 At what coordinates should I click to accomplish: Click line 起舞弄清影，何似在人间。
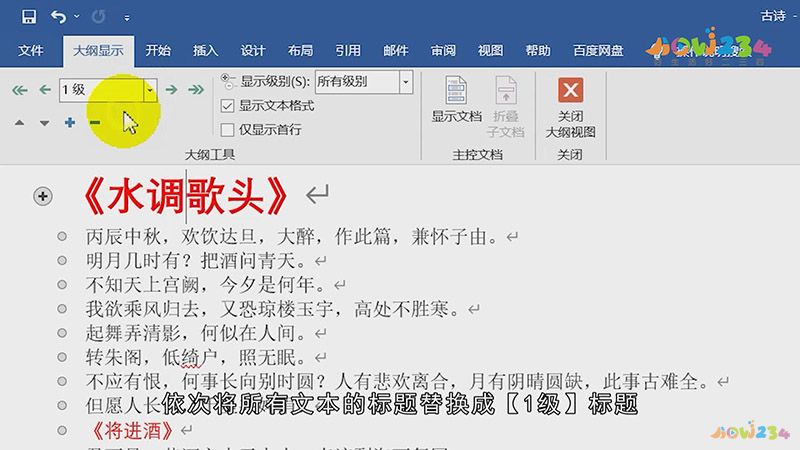point(196,333)
